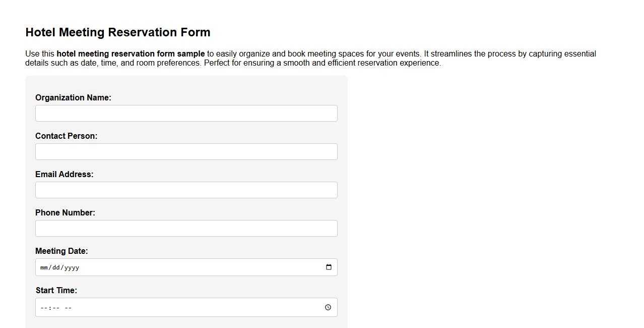This screenshot has width=644, height=328.
Task: Click the bold hotel meeting reservation form sample text
Action: (131, 53)
